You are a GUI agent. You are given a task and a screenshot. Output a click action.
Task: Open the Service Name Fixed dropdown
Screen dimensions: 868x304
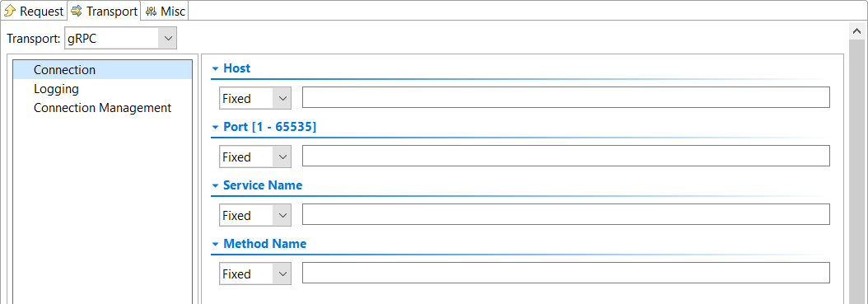pyautogui.click(x=255, y=215)
